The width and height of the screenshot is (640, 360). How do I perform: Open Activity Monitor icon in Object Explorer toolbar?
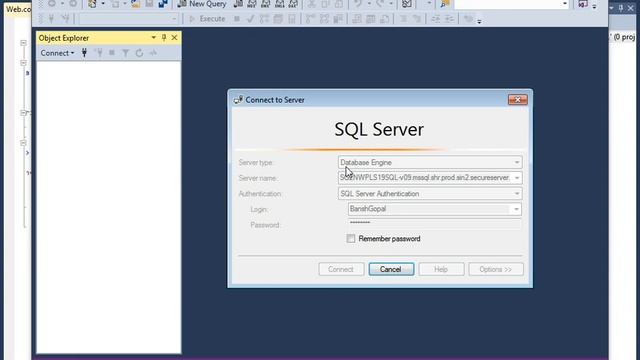click(x=153, y=53)
